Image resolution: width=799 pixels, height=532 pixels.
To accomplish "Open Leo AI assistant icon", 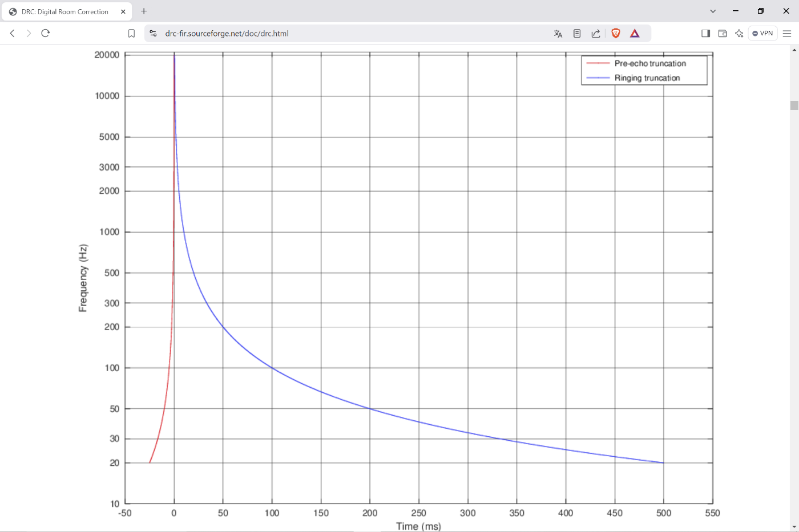I will (739, 34).
